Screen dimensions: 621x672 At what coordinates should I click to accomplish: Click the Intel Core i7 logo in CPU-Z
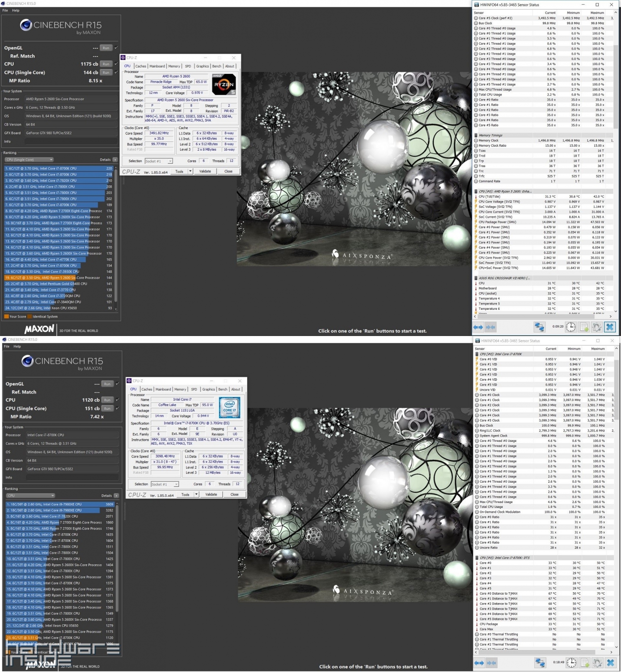230,407
